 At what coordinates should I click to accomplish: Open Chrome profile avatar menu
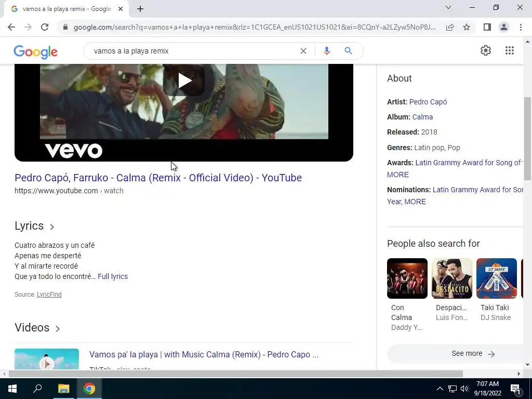pyautogui.click(x=504, y=27)
